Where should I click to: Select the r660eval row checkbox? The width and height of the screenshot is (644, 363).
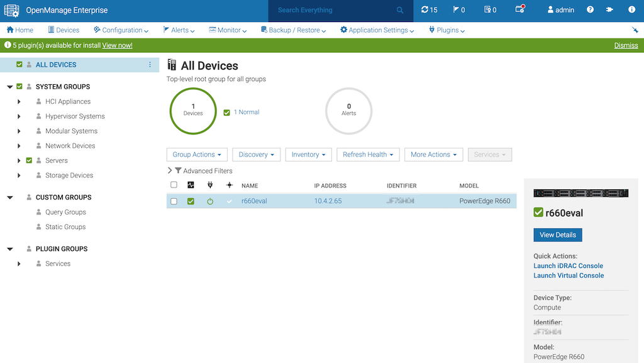point(174,201)
